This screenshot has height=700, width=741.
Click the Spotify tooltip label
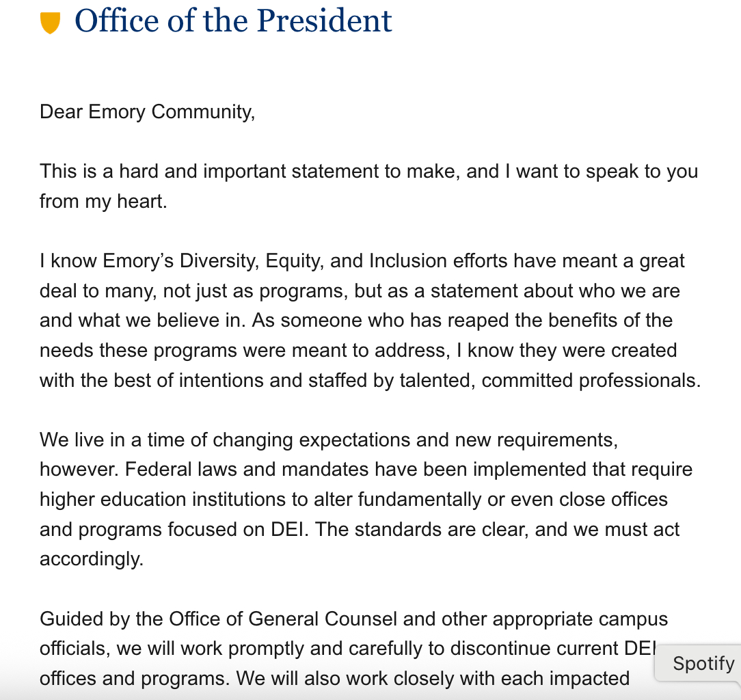(x=703, y=663)
